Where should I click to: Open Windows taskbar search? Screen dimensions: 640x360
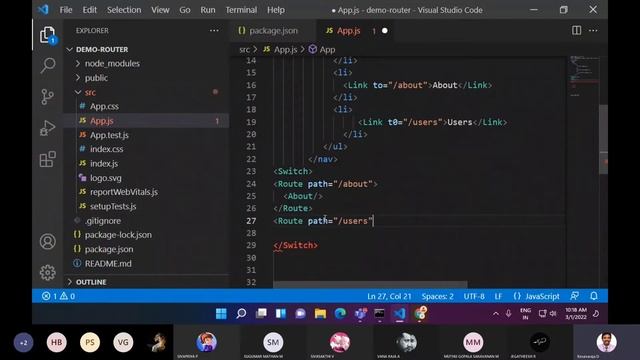[241, 313]
